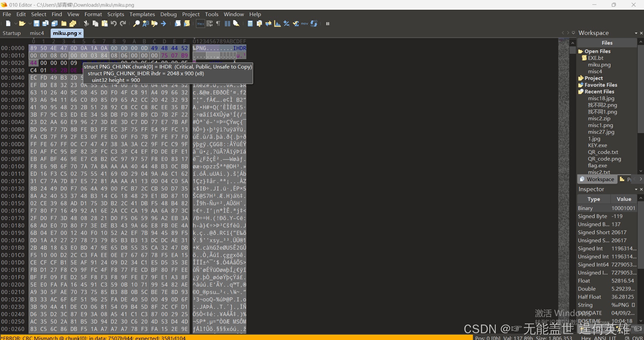Open the New File dropdown arrow
Image resolution: width=644 pixels, height=340 pixels.
[16, 24]
